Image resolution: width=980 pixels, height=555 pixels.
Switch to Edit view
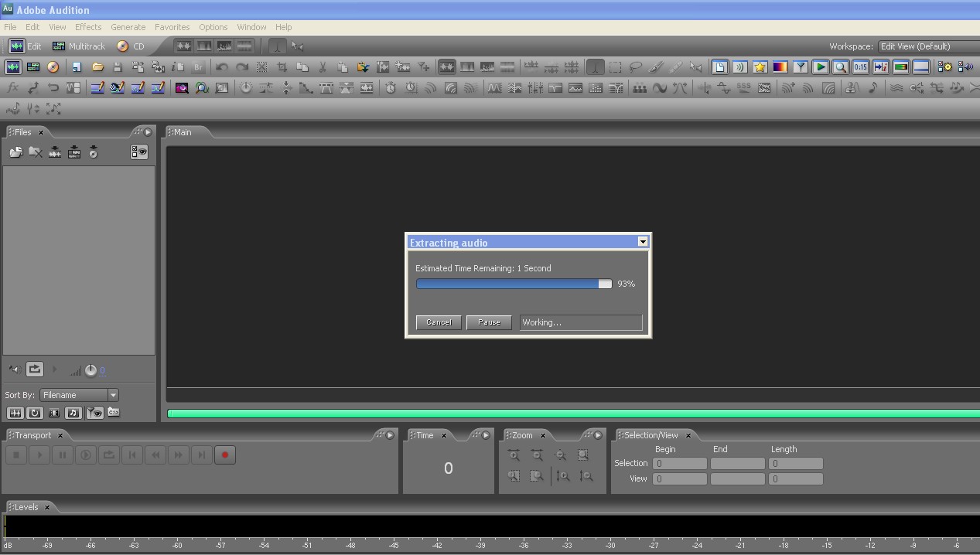point(25,46)
